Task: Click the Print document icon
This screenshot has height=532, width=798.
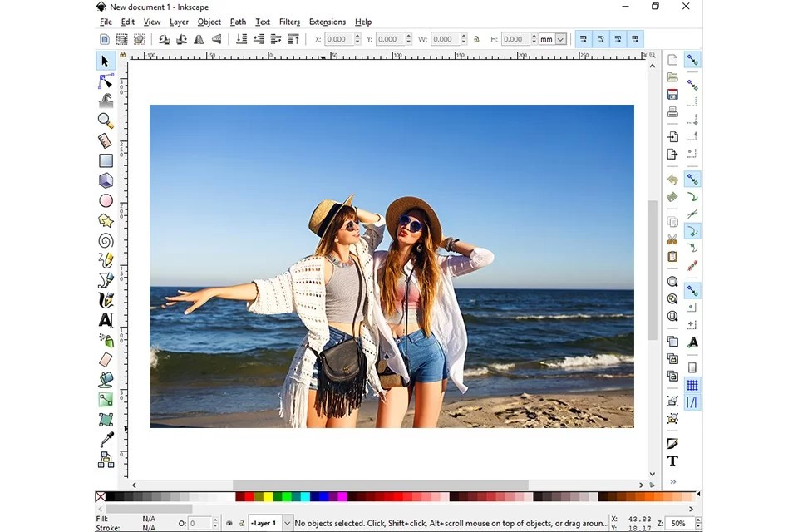Action: (672, 111)
